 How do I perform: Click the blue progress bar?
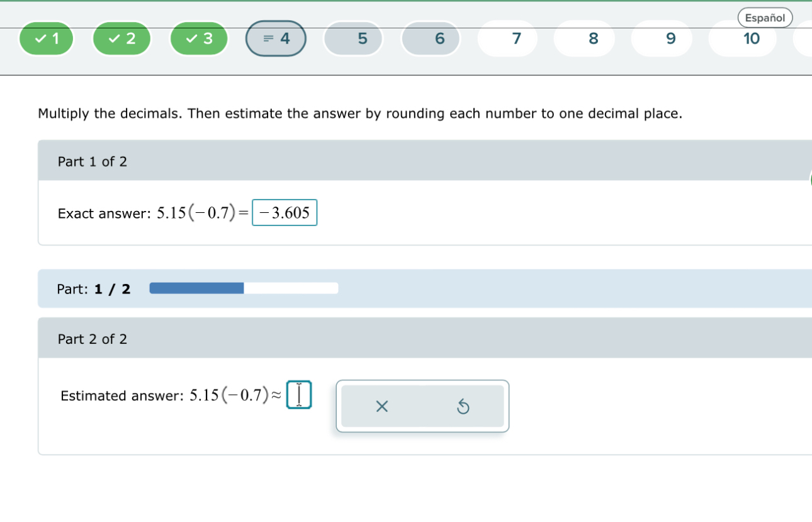coord(196,288)
